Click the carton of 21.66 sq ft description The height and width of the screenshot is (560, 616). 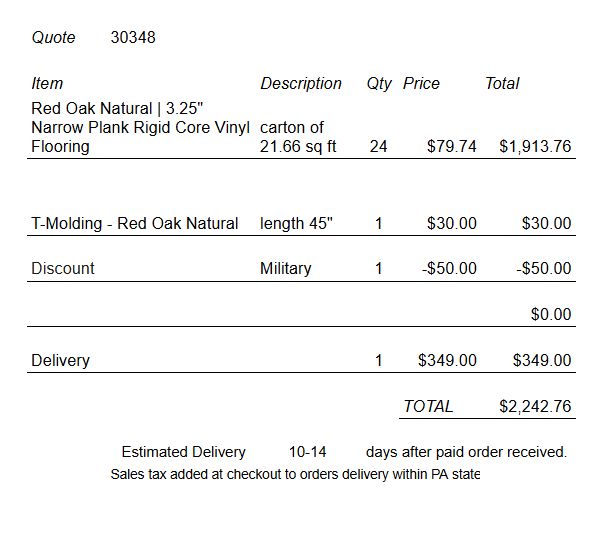point(298,137)
